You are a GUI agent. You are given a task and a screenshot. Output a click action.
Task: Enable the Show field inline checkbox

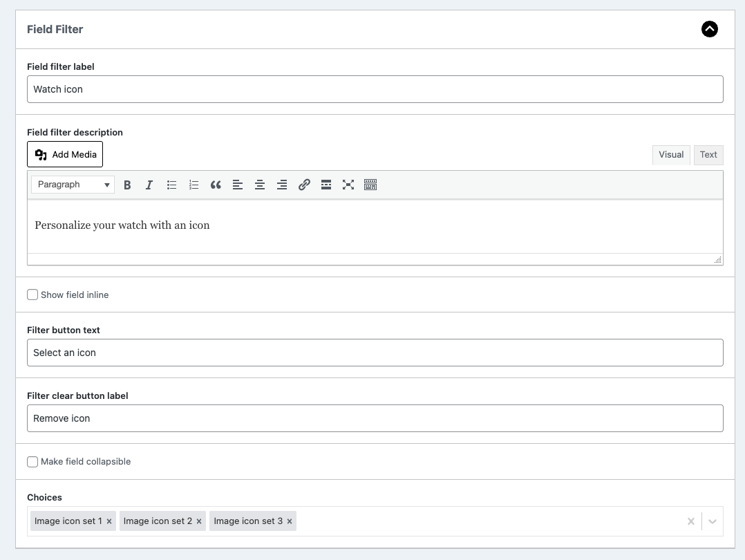[x=32, y=295]
